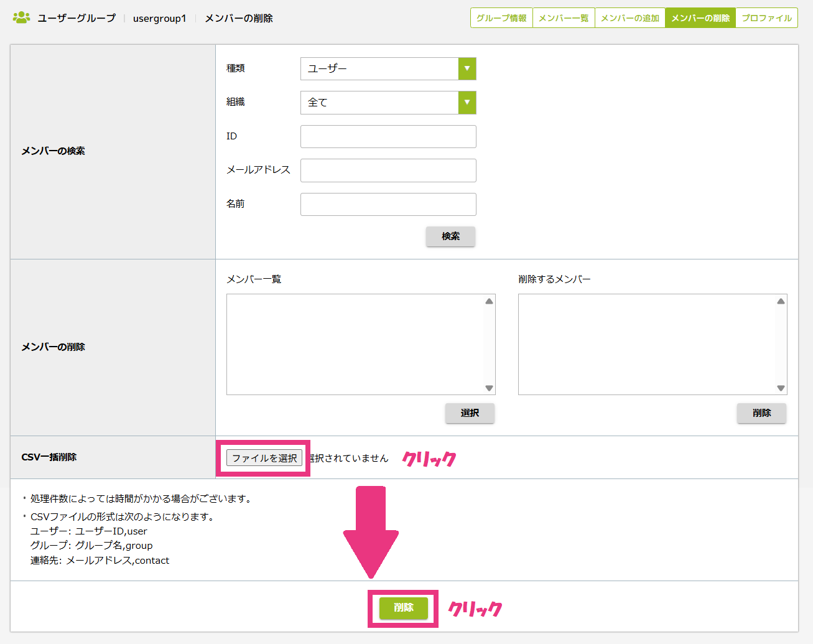Screen dimensions: 813x644
Task: Open the 種類 dropdown showing ユーザー
Action: tap(388, 68)
